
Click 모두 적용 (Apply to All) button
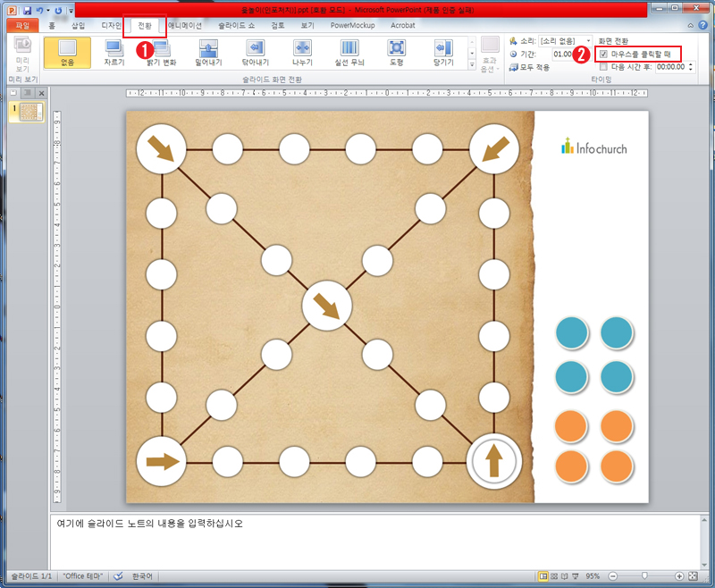pos(527,67)
